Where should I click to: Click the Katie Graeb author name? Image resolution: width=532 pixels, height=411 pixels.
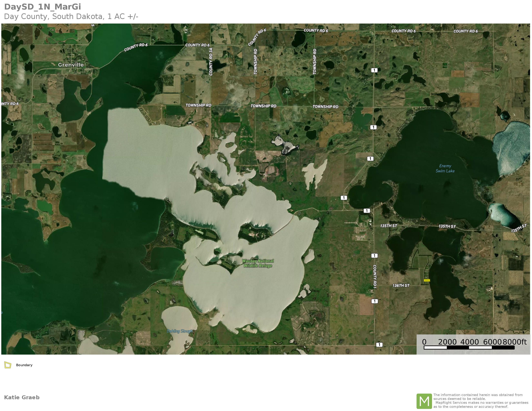[x=22, y=397]
